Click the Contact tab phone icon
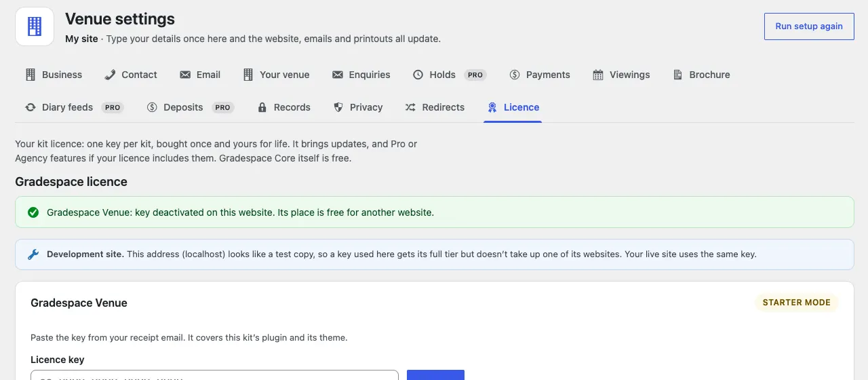This screenshot has height=380, width=868. [110, 75]
